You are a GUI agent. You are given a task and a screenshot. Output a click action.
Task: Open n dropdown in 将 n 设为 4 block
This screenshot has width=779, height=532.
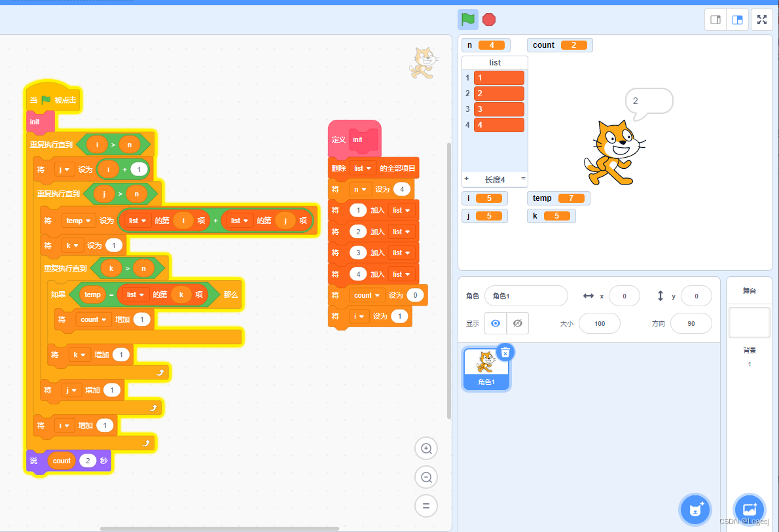pyautogui.click(x=360, y=189)
